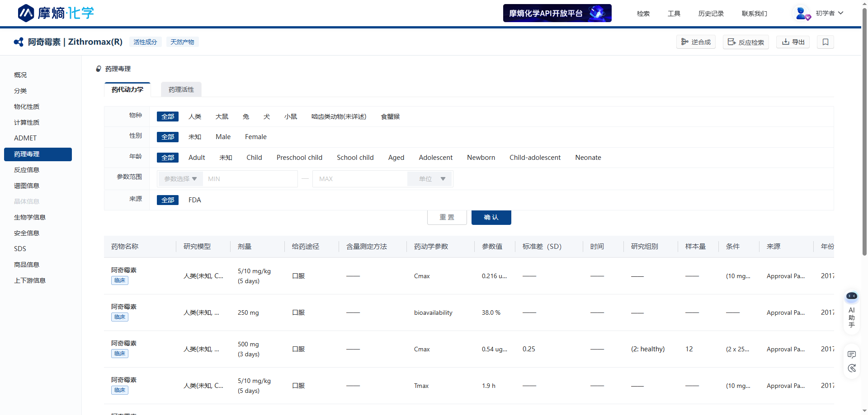
Task: Click the 确认 confirm button
Action: tap(491, 217)
